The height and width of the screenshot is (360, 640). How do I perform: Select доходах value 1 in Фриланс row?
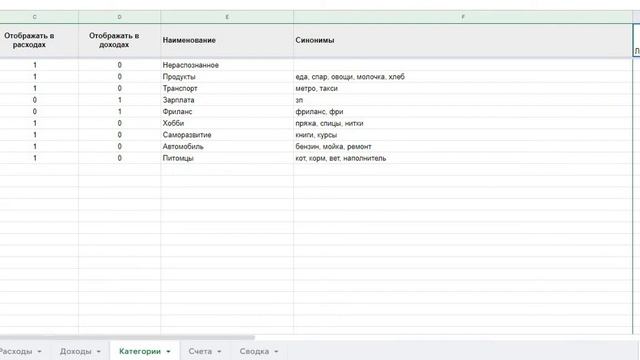pyautogui.click(x=120, y=111)
